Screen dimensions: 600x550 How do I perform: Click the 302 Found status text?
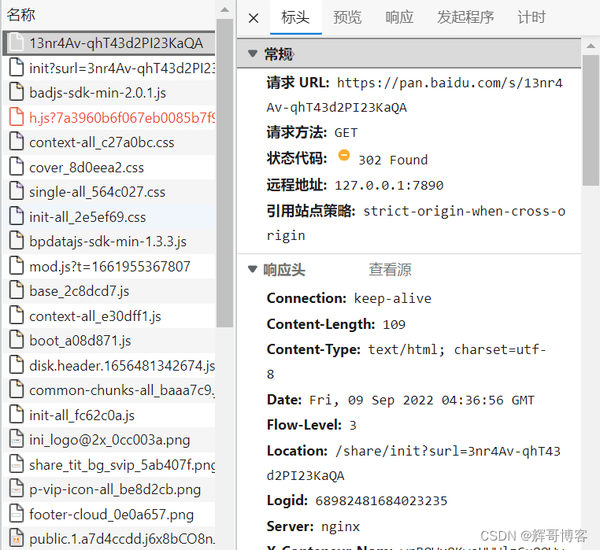(x=393, y=160)
